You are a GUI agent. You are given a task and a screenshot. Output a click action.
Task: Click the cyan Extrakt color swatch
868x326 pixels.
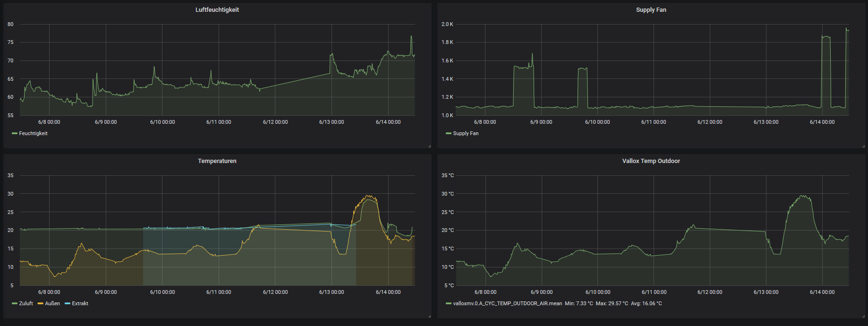point(68,303)
